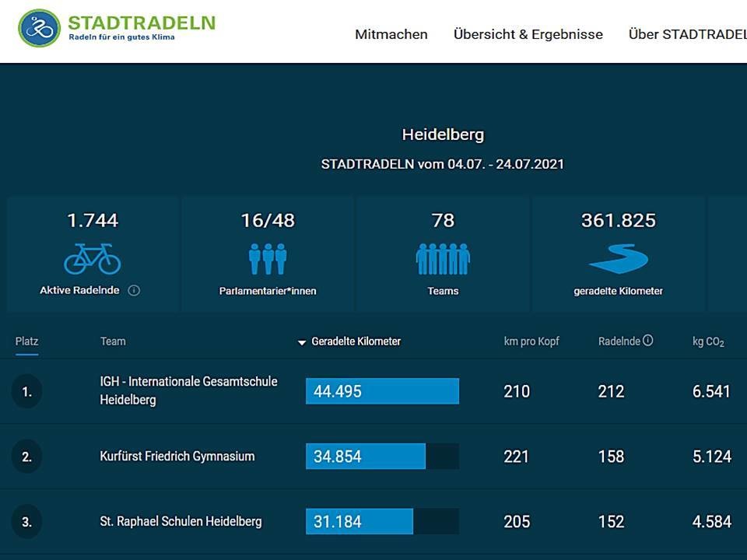Open the Mitmachen menu
This screenshot has height=560, width=747.
pyautogui.click(x=391, y=34)
